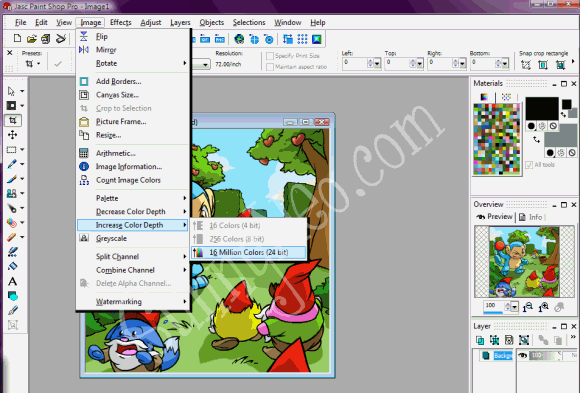Open the Adjust menu
Image resolution: width=580 pixels, height=393 pixels.
[x=151, y=23]
